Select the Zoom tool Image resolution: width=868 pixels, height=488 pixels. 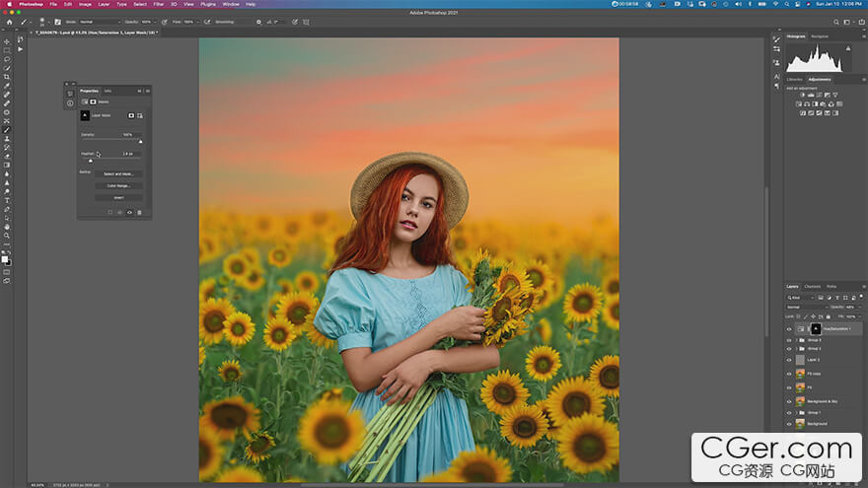[7, 236]
